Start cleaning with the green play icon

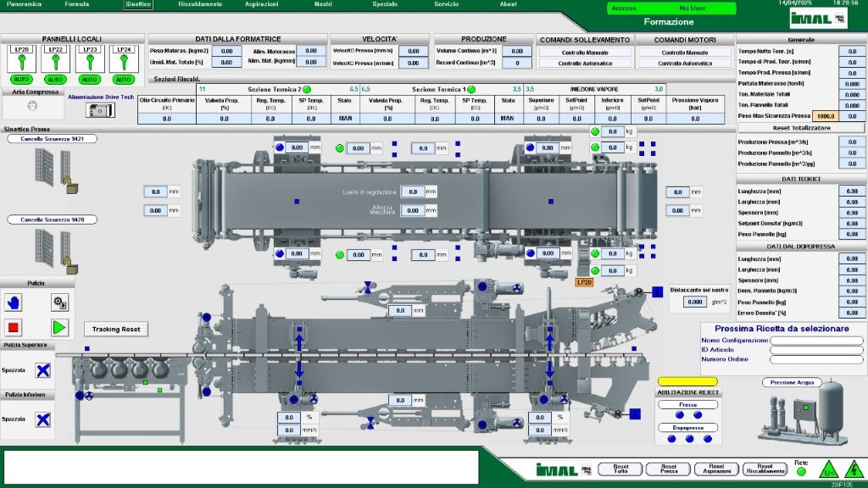58,327
